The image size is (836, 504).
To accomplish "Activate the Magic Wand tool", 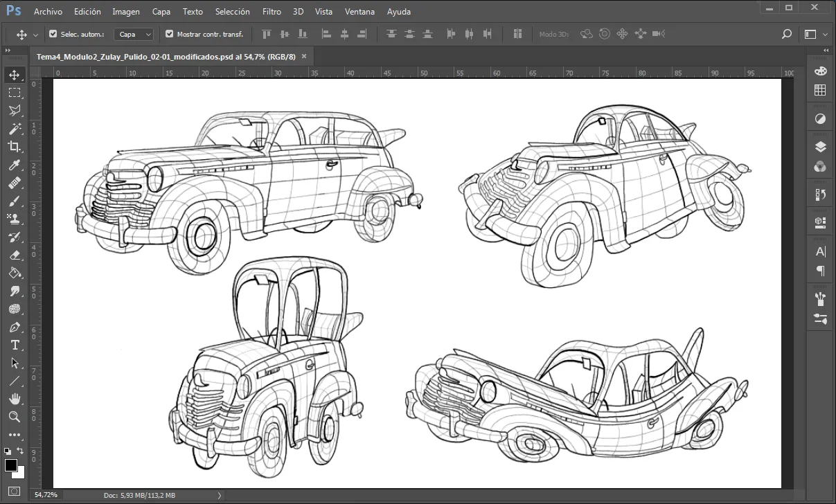I will coord(14,129).
